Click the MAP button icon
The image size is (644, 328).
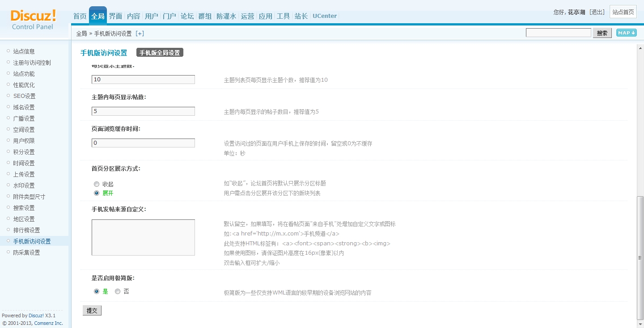[x=626, y=33]
